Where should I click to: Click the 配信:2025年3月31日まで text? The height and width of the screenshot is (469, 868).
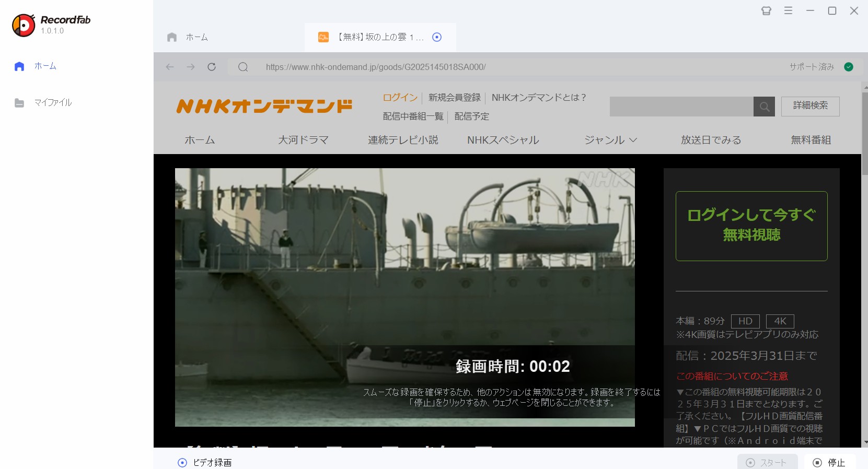click(x=746, y=356)
